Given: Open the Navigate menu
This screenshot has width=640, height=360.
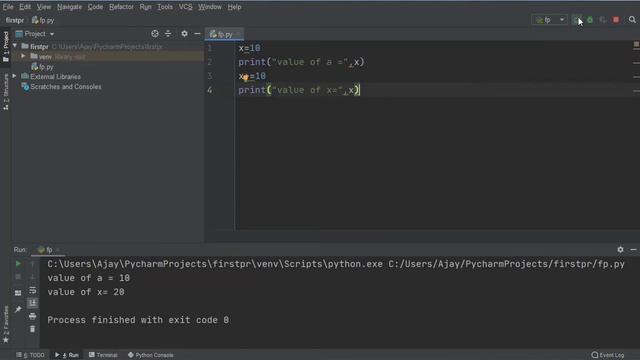Looking at the screenshot, I should pos(69,7).
